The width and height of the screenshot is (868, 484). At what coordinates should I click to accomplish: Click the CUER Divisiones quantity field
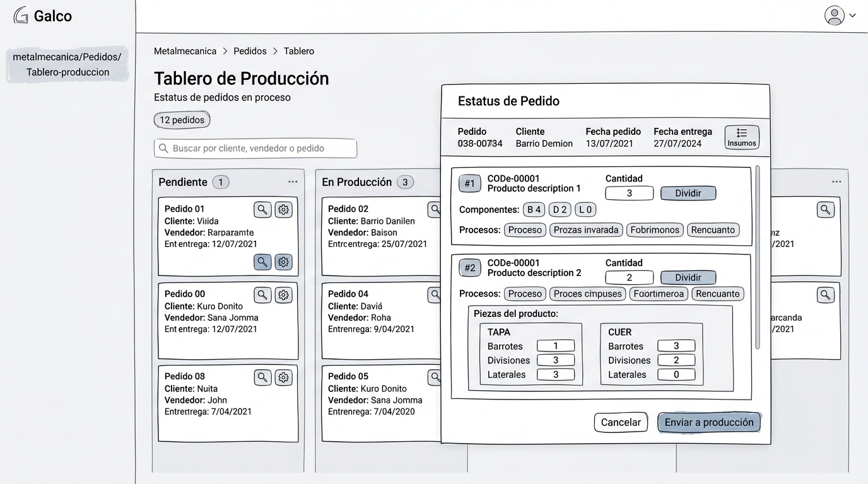676,360
